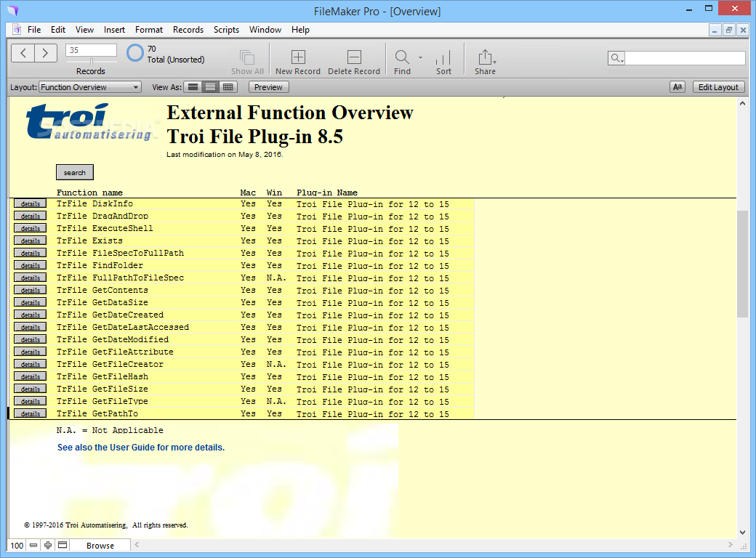The image size is (756, 558).
Task: Open the Records menu
Action: tap(188, 29)
